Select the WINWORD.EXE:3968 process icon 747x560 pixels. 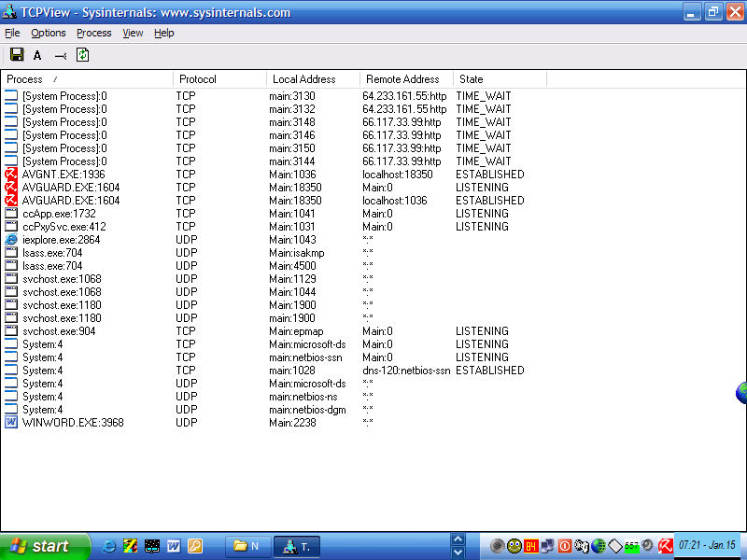11,423
